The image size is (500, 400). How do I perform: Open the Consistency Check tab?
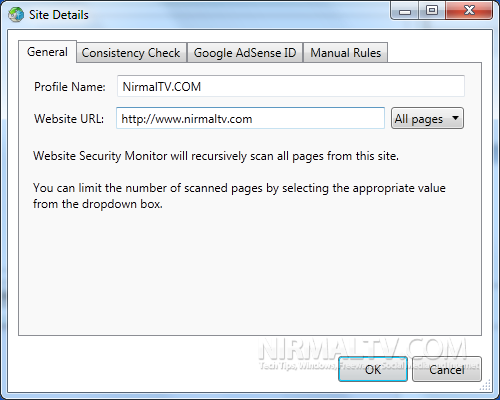coord(131,53)
